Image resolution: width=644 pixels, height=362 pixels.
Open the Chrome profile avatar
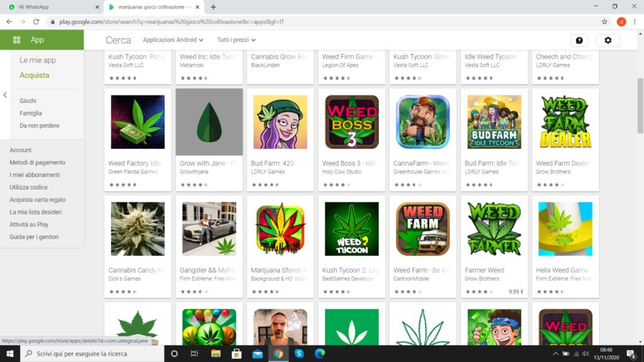(x=621, y=22)
